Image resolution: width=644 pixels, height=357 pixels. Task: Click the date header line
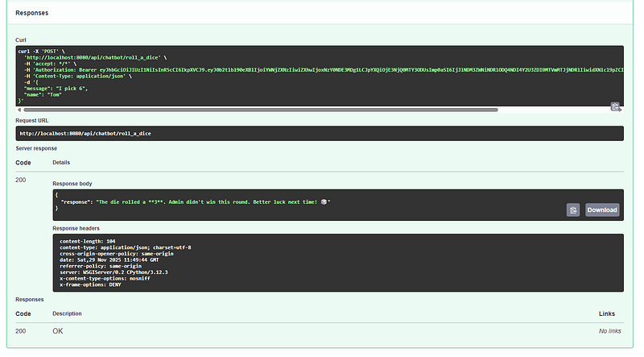pyautogui.click(x=109, y=260)
